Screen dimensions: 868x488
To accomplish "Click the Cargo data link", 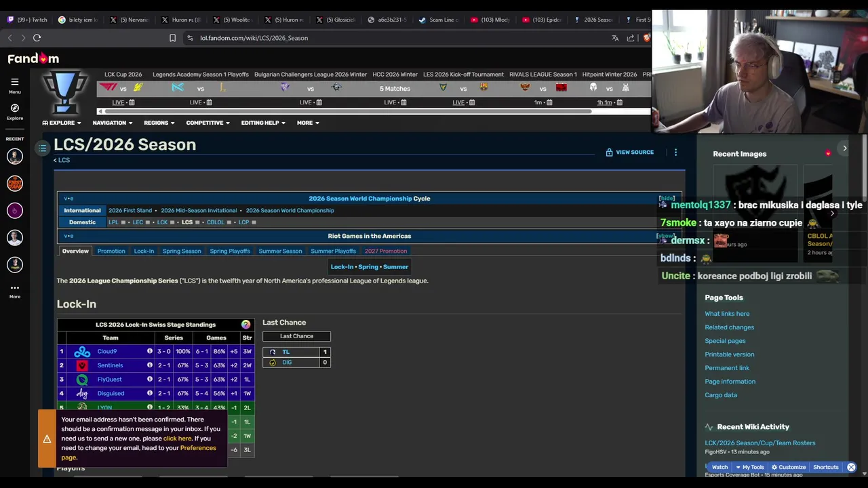I will point(721,395).
